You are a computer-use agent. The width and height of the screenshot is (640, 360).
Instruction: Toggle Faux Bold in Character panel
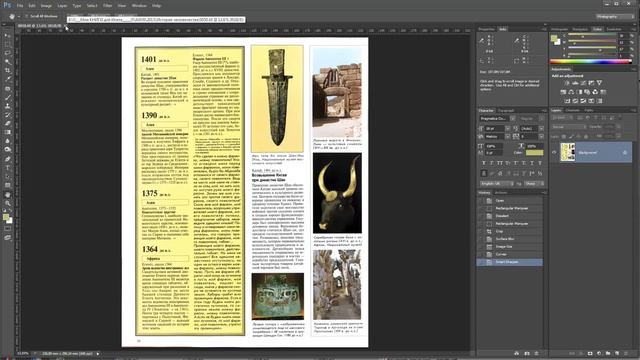(484, 163)
